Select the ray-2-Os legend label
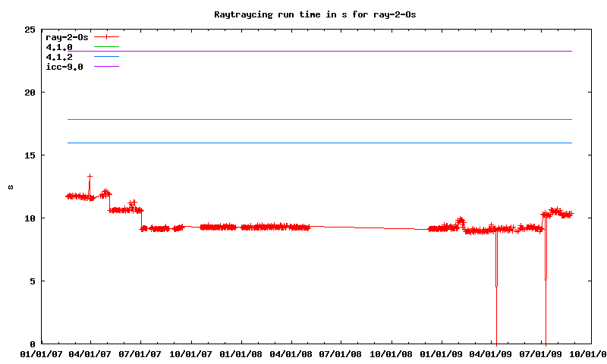 pos(67,36)
